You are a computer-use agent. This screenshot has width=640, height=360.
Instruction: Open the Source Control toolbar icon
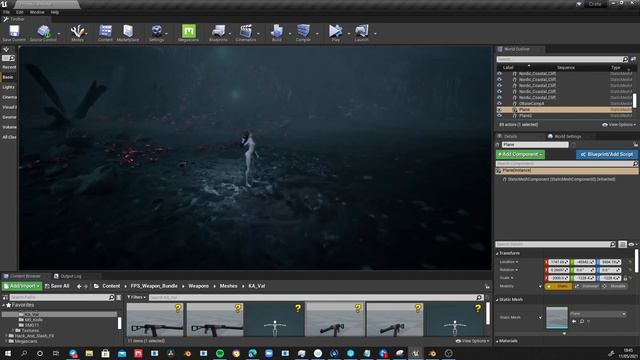pos(43,33)
